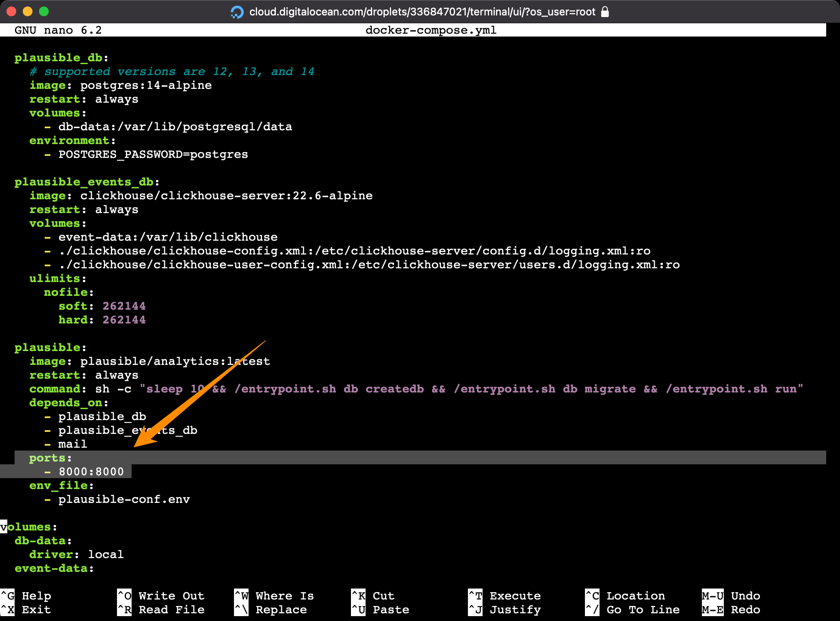Click the POSTGRES_PASSWORD=postgres environment line

153,154
